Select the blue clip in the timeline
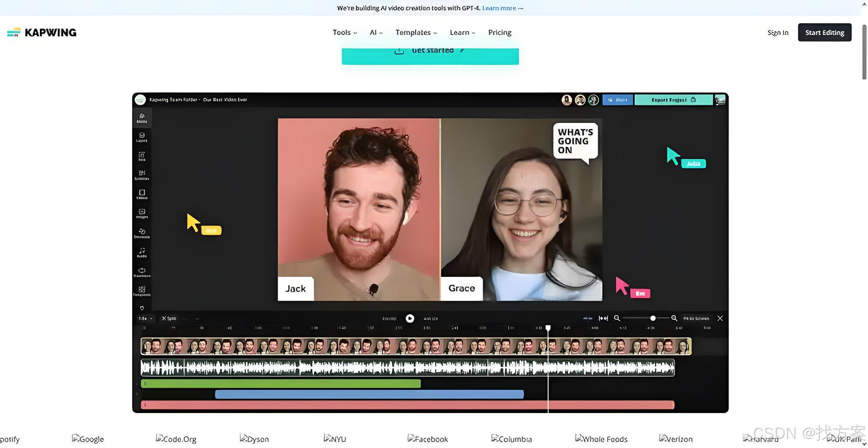This screenshot has height=448, width=868. (370, 394)
